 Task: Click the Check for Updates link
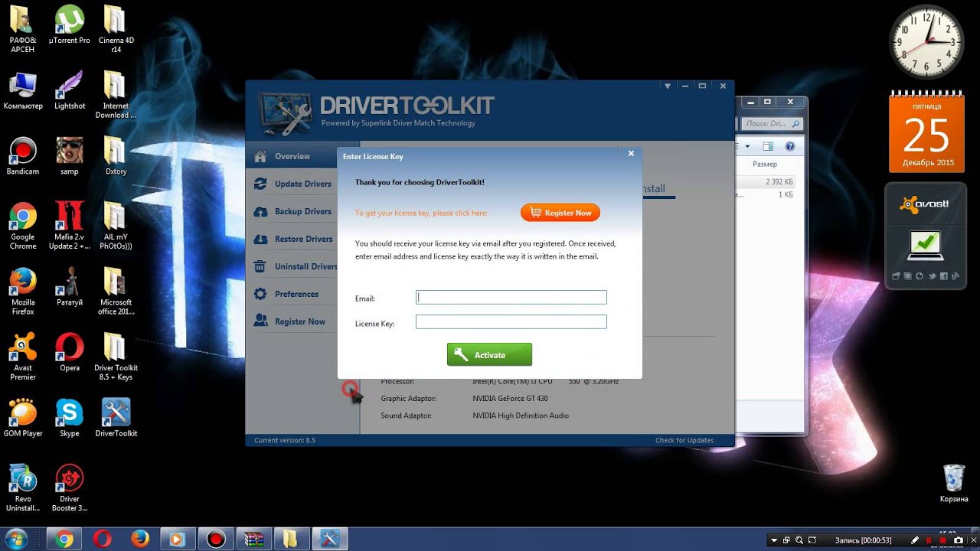684,440
